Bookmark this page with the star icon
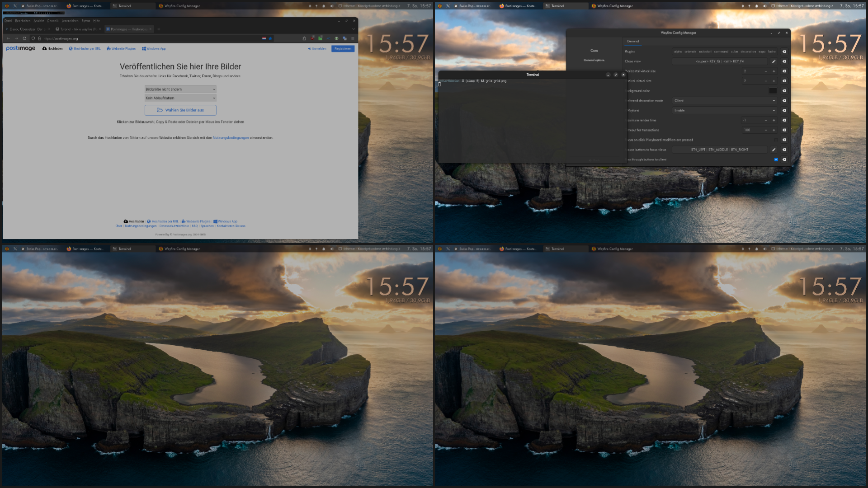The height and width of the screenshot is (488, 868). pyautogui.click(x=270, y=38)
